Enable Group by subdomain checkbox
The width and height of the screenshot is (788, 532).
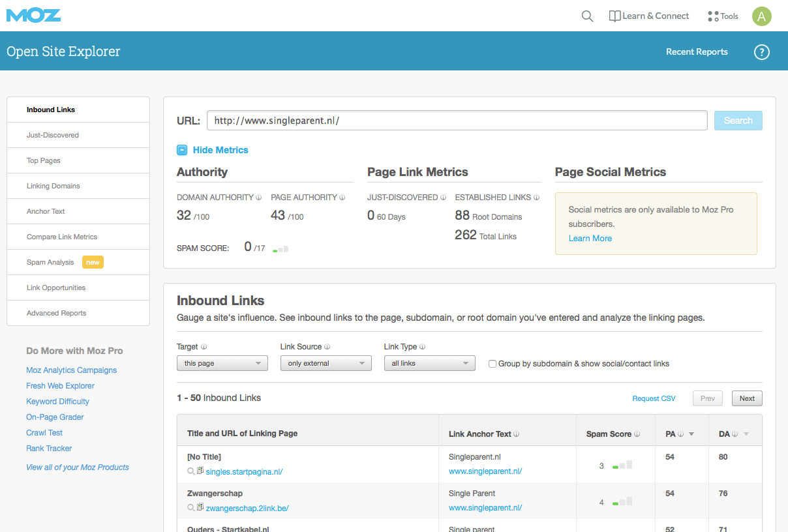tap(492, 364)
